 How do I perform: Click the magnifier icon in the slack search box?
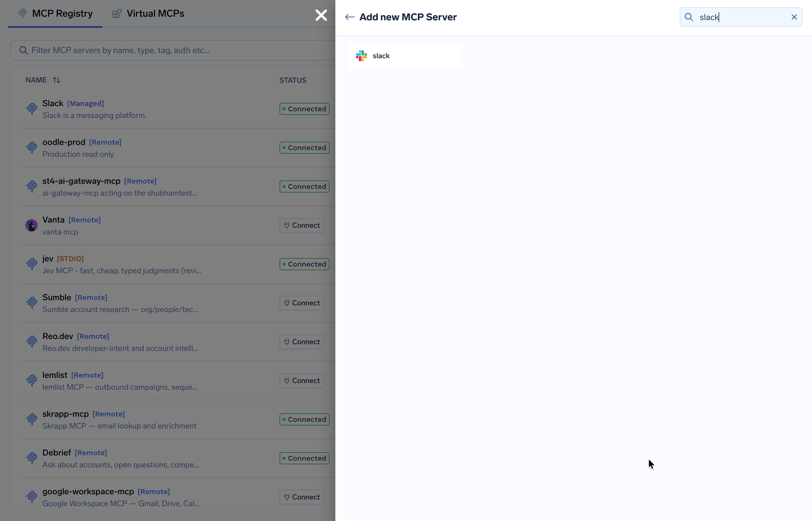coord(689,17)
